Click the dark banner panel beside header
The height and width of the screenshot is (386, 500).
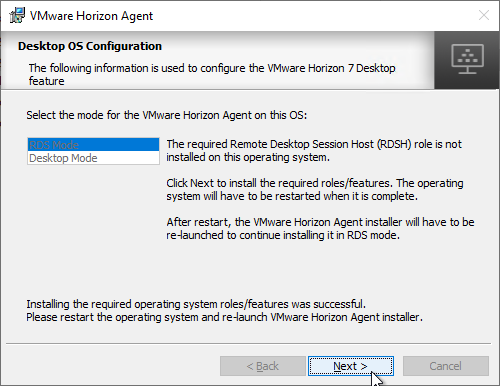pyautogui.click(x=467, y=60)
